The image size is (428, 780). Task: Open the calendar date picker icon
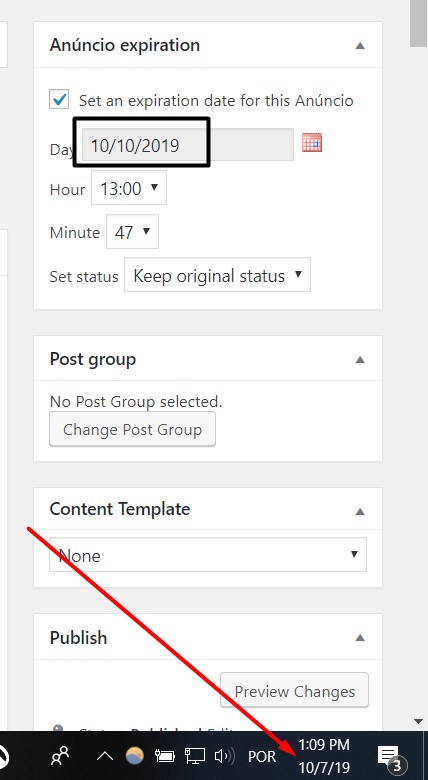point(312,143)
